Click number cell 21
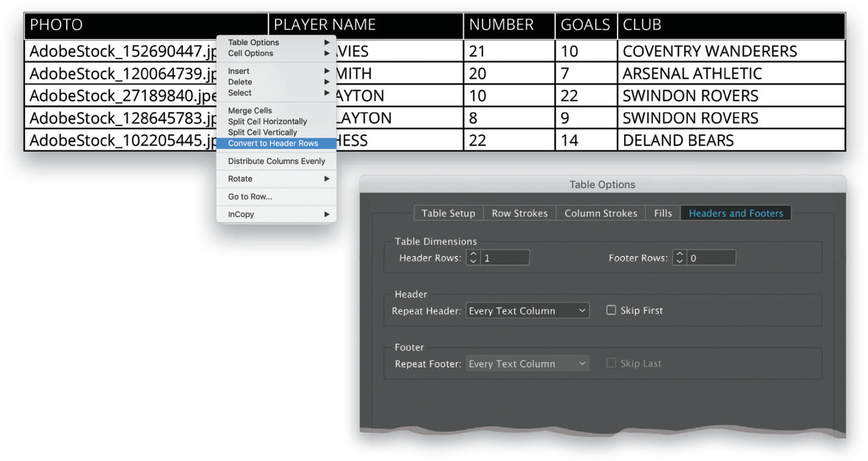The height and width of the screenshot is (461, 868). point(509,51)
